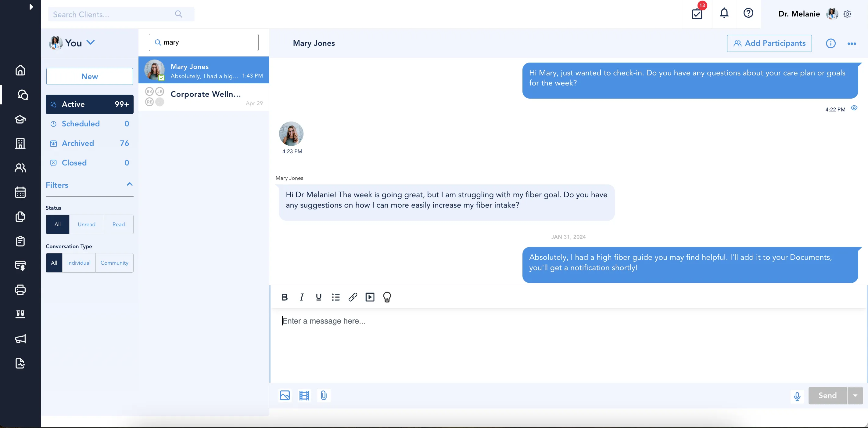Screen dimensions: 868x428
Task: Insert a link into the message
Action: 353,297
